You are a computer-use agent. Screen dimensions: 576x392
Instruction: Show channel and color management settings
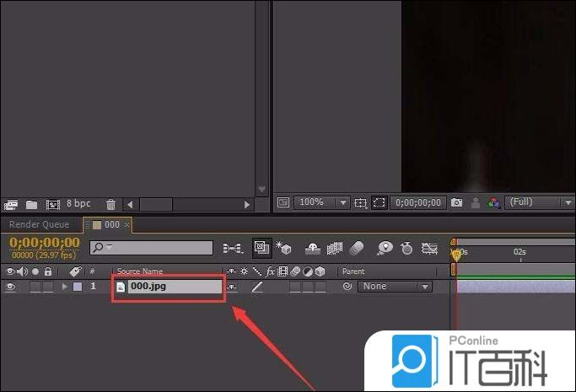pyautogui.click(x=493, y=202)
